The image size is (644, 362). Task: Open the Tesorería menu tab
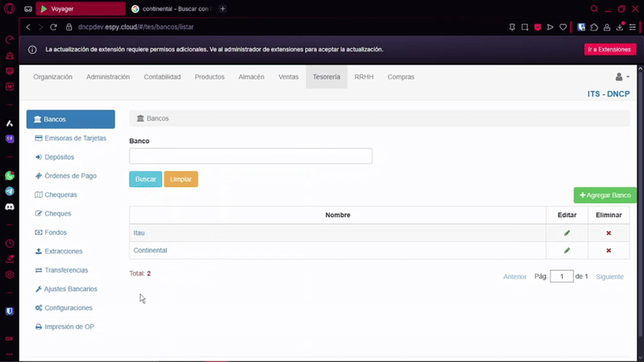(326, 77)
